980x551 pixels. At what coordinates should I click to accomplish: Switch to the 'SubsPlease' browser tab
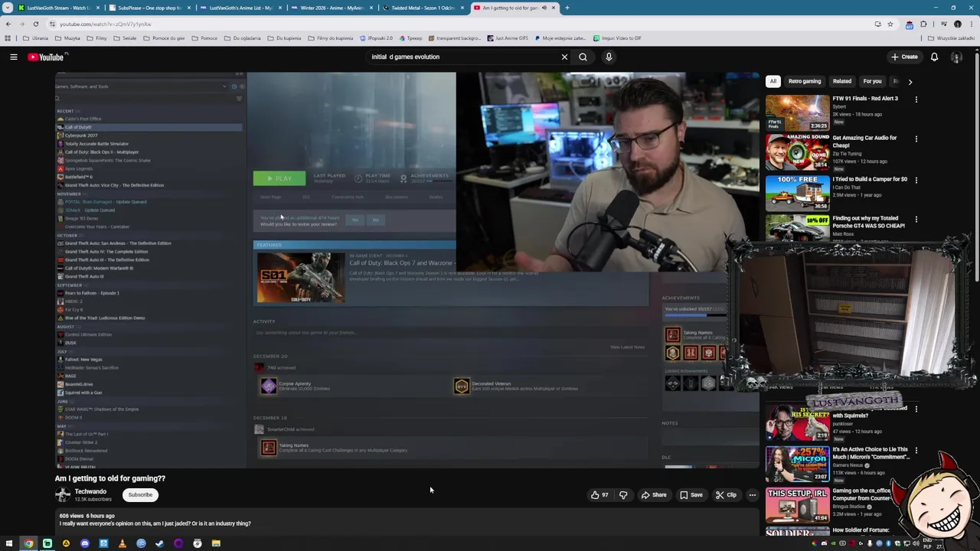(x=147, y=8)
